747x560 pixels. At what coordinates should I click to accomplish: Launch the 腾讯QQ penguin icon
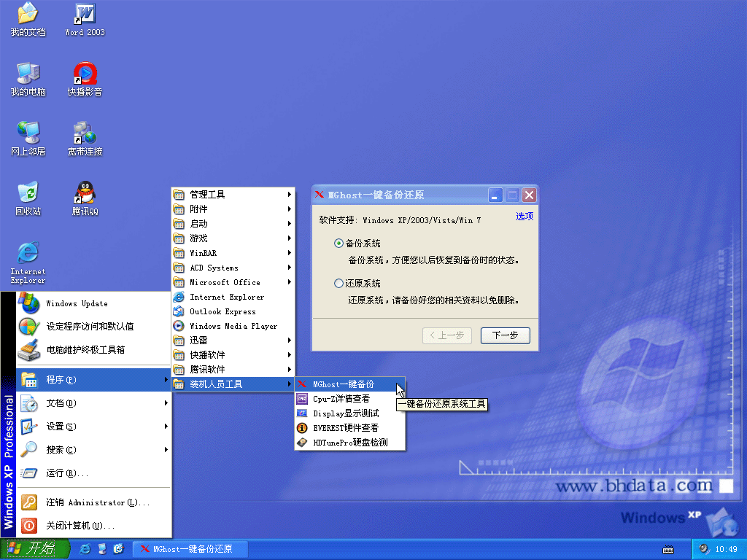coord(85,198)
